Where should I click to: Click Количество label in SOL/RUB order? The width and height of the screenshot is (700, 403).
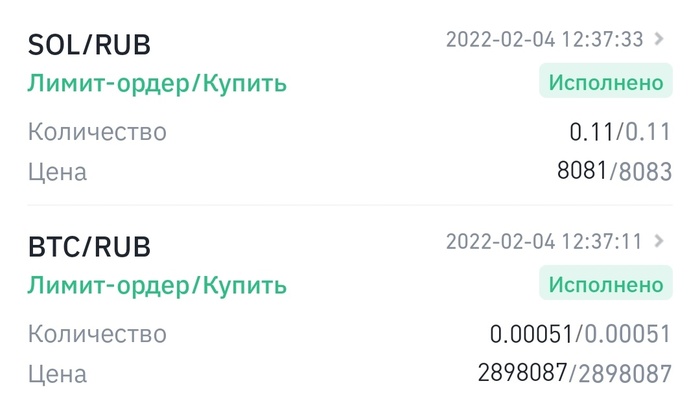point(97,131)
